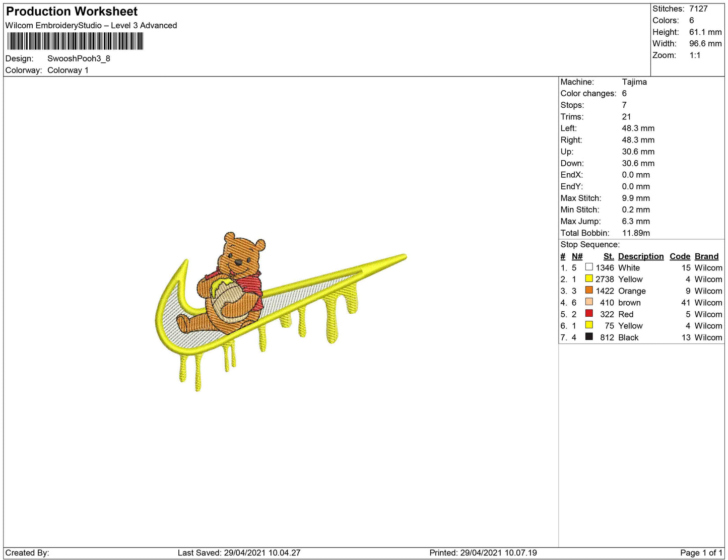Screen dimensions: 728x560
Task: Pick the orange swatch in the Stop Sequence
Action: 589,290
